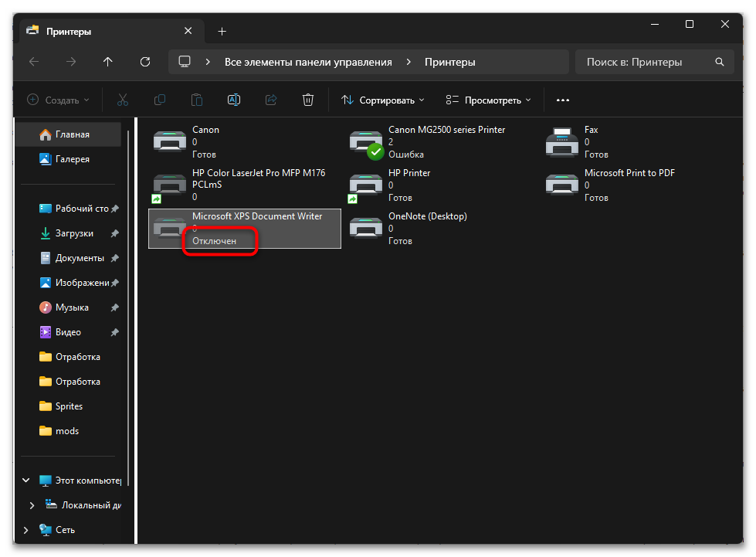Image resolution: width=756 pixels, height=557 pixels.
Task: Click the HP Printer name label
Action: tap(409, 172)
